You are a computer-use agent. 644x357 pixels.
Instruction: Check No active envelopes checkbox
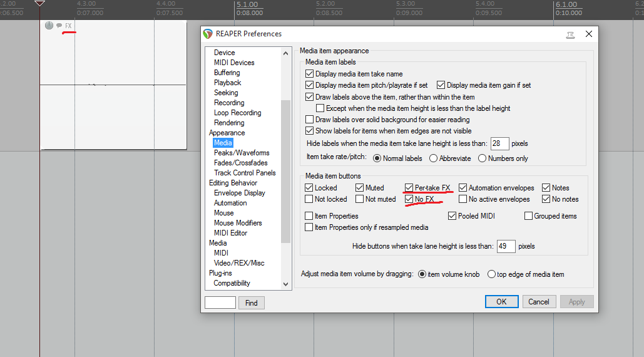[x=463, y=199]
